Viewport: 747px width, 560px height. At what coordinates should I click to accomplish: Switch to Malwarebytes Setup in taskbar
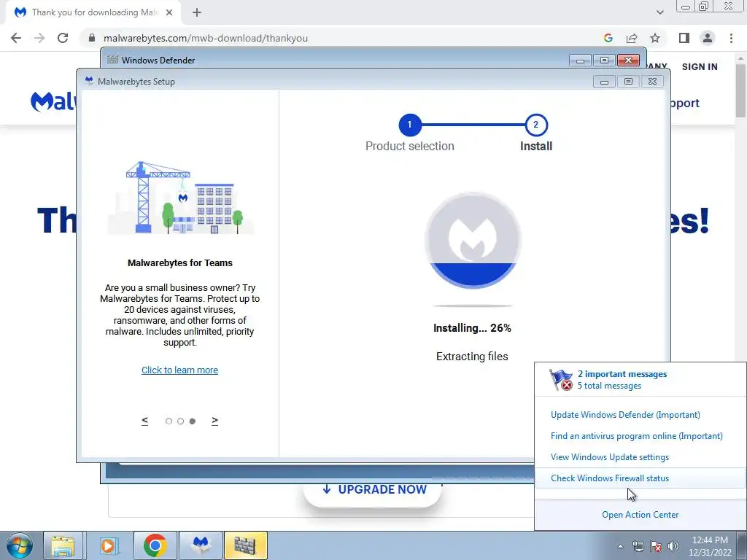tap(200, 545)
